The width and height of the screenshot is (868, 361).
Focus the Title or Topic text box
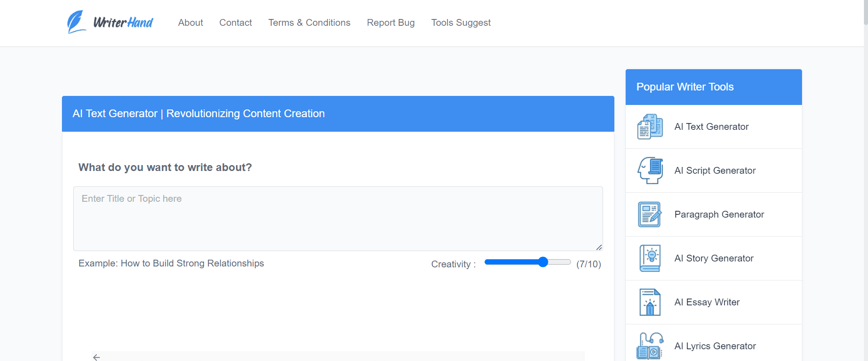338,218
